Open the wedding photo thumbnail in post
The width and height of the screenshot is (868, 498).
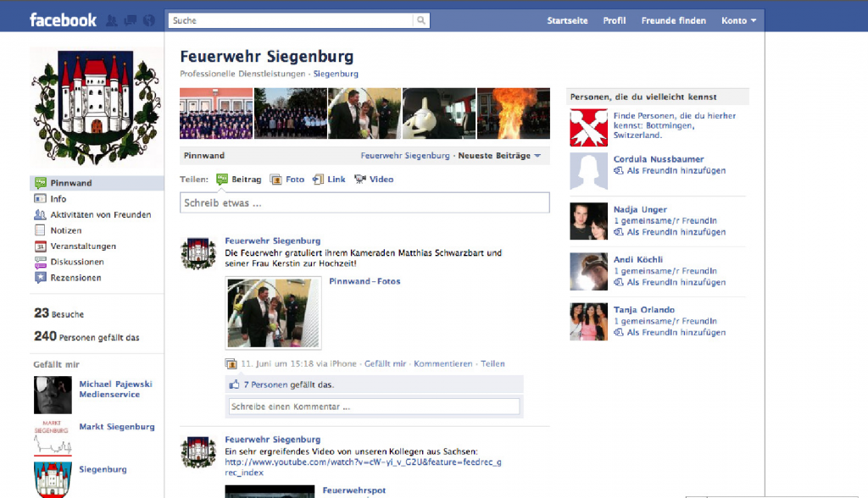coord(273,313)
